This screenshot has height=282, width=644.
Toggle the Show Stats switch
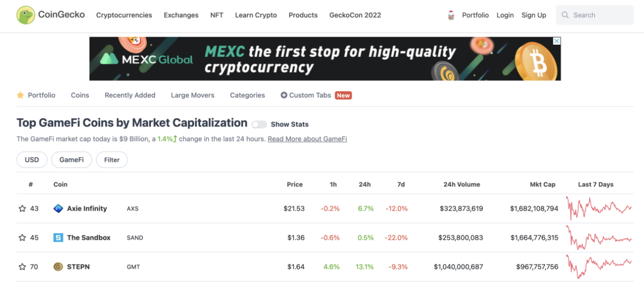pyautogui.click(x=259, y=124)
